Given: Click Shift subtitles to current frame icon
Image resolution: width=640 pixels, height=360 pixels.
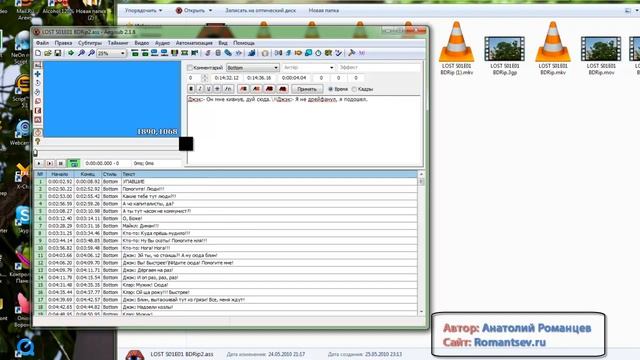Looking at the screenshot, I should [195, 53].
